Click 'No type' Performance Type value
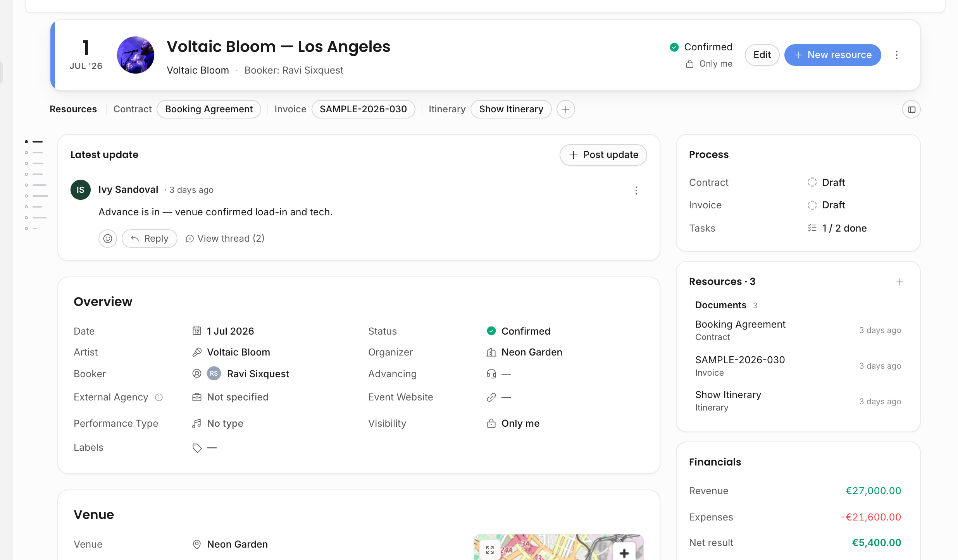 click(225, 423)
